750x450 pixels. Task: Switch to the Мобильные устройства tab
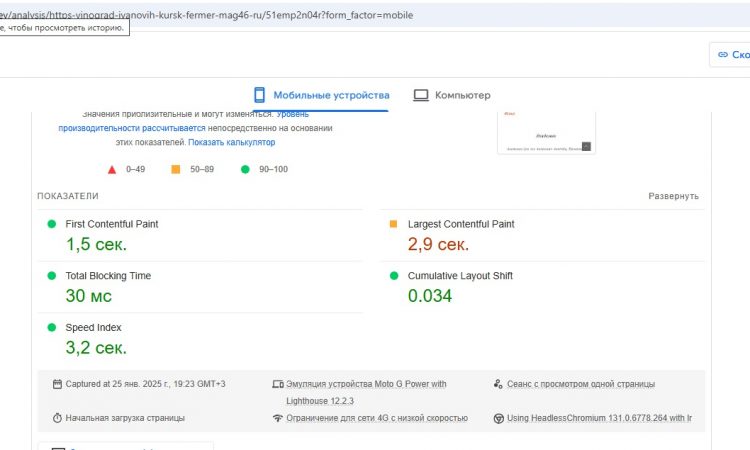321,95
